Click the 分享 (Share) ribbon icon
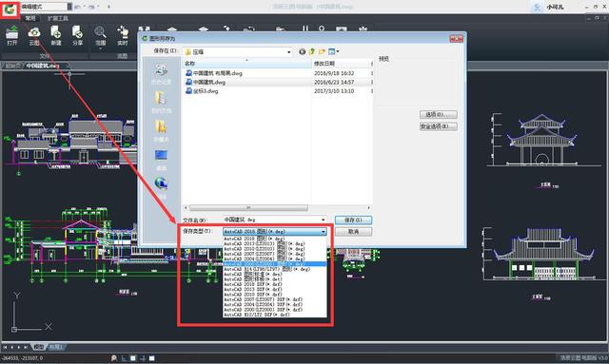609x364 pixels. 77,36
